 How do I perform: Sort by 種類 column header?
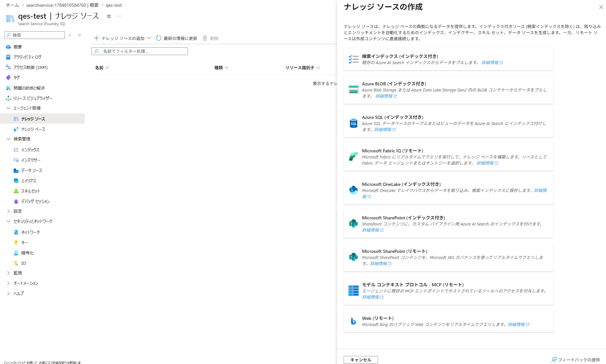pos(221,68)
